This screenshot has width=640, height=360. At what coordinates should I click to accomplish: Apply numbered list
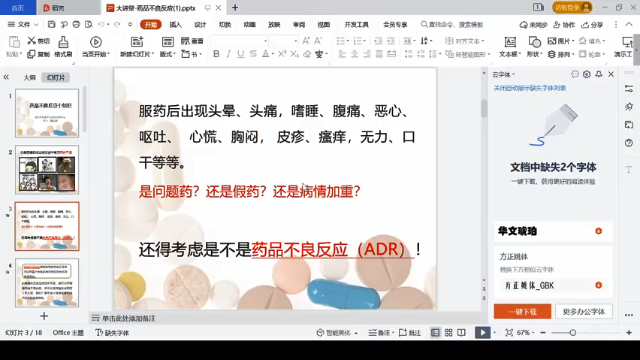click(x=359, y=41)
